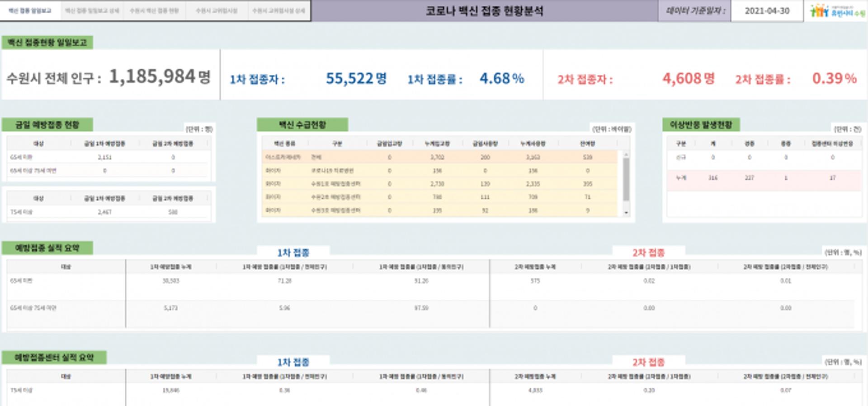Click the first-dose cumulative value 5,173
Screen dimensions: 868x406
click(171, 308)
